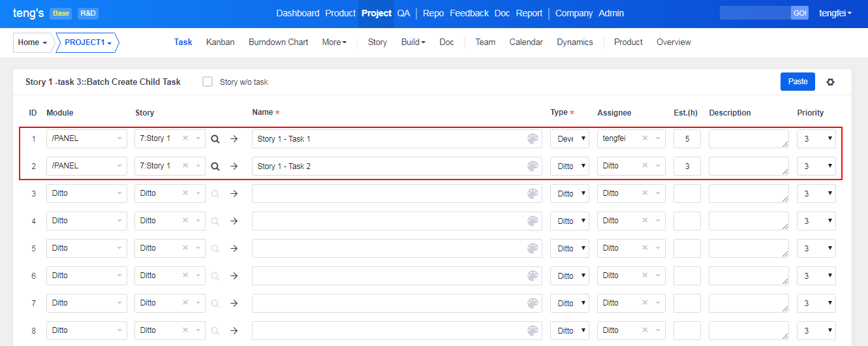Clear the tengfei assignee with X icon
The width and height of the screenshot is (868, 346).
click(645, 138)
